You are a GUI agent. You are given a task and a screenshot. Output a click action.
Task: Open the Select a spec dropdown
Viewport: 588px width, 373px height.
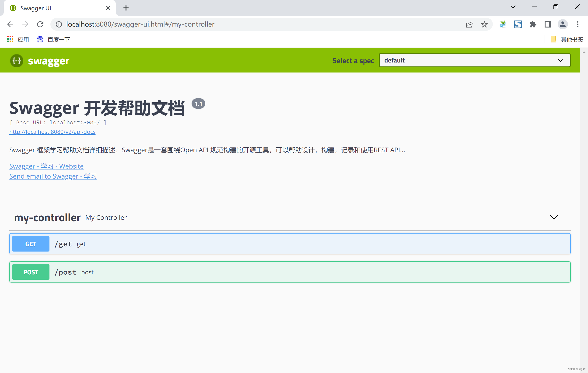[x=474, y=60]
